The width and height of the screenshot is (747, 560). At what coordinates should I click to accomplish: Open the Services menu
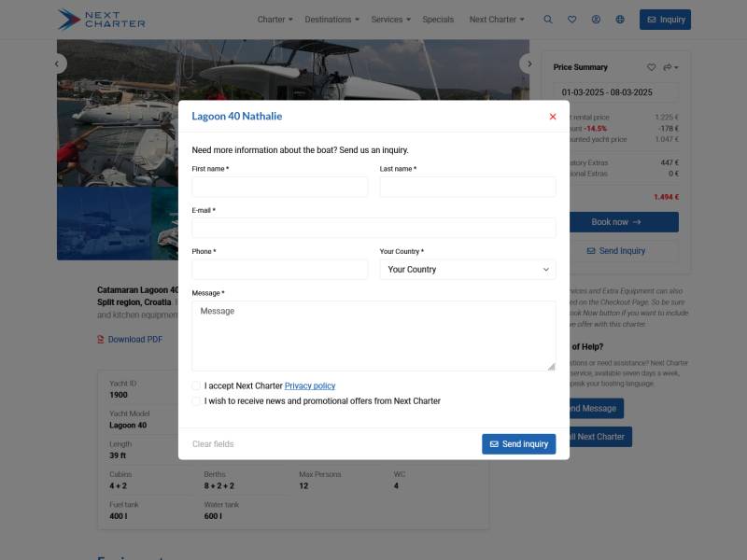pyautogui.click(x=390, y=20)
